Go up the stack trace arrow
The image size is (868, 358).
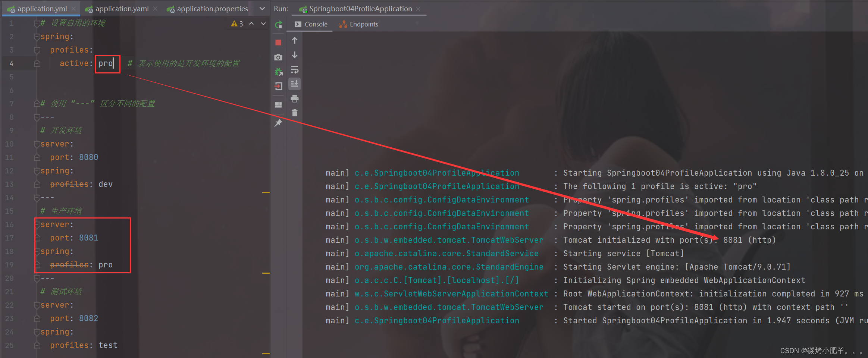tap(295, 40)
